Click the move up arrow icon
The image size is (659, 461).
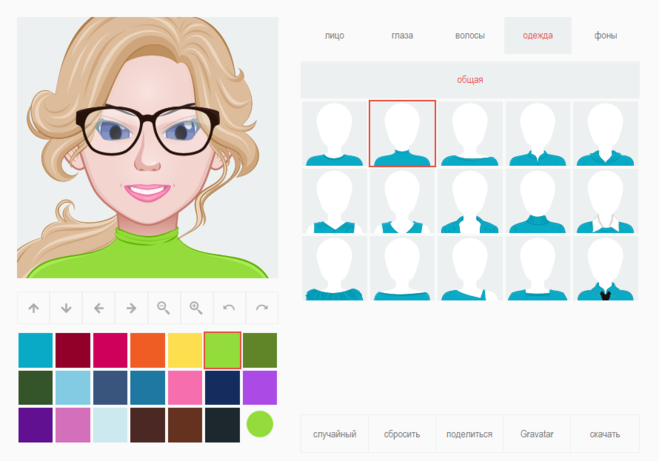click(x=34, y=309)
